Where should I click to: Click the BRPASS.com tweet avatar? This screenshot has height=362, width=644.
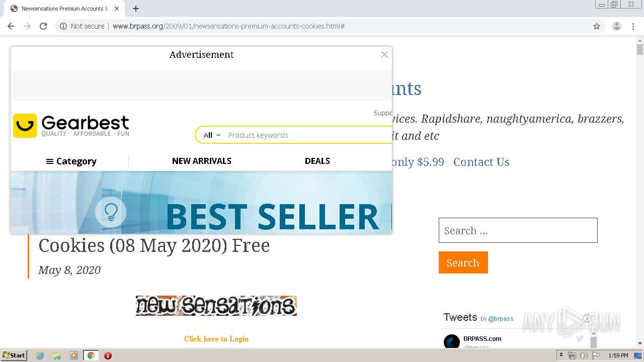452,342
